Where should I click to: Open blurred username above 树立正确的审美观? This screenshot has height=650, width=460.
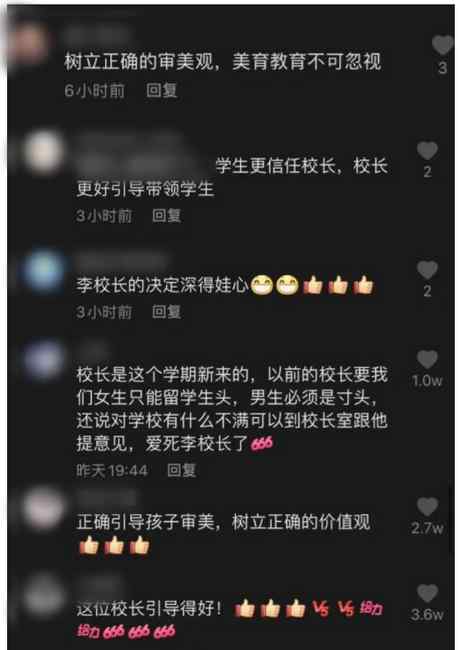click(x=97, y=36)
